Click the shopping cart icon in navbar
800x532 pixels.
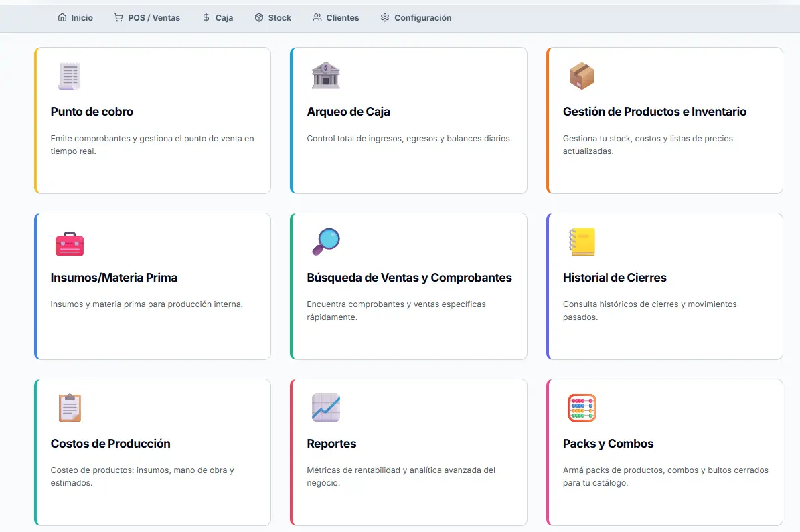(x=118, y=17)
